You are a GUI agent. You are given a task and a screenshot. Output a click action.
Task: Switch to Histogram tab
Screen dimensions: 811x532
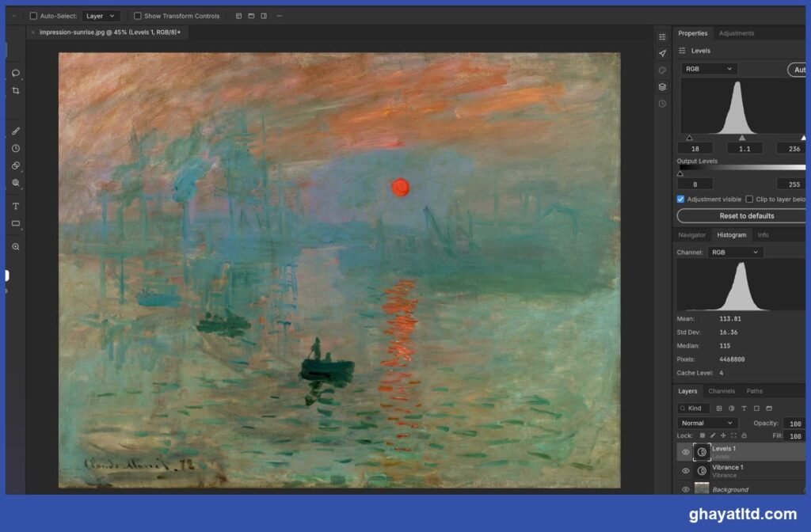point(731,234)
